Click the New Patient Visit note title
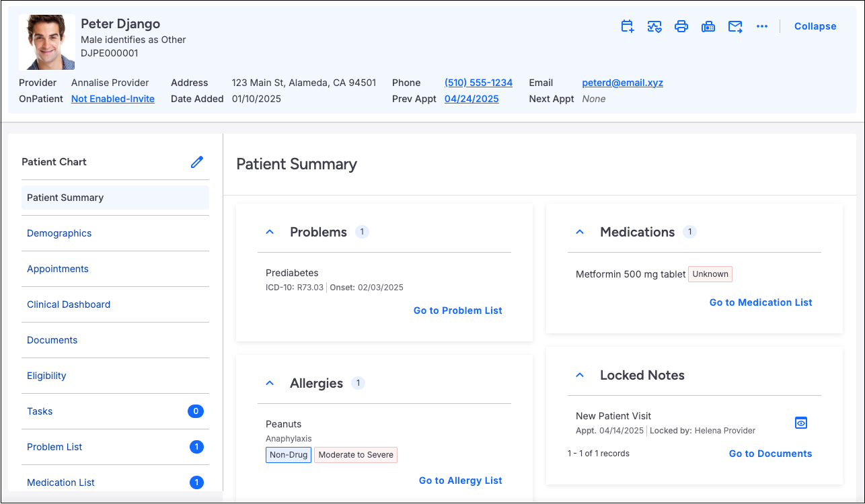 613,416
